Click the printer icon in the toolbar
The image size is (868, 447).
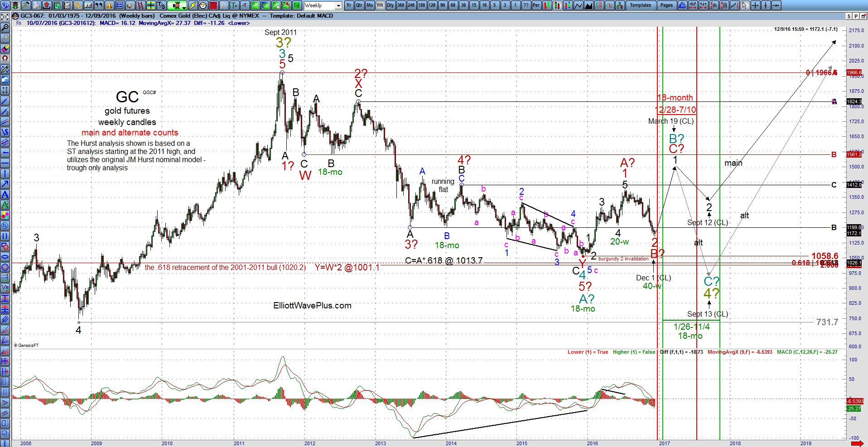click(36, 5)
